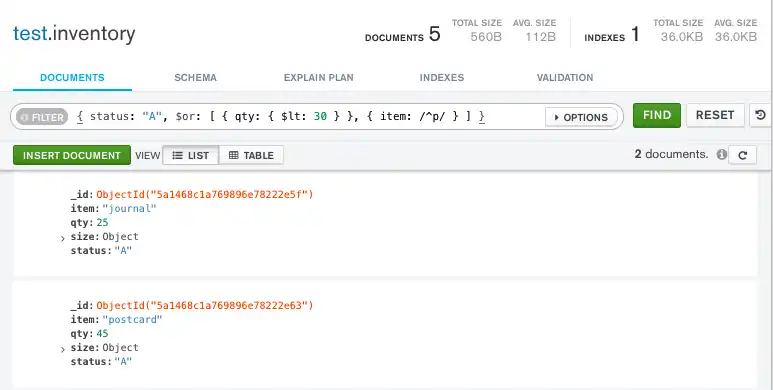Click the info icon beside document count
The image size is (773, 390).
coord(722,155)
